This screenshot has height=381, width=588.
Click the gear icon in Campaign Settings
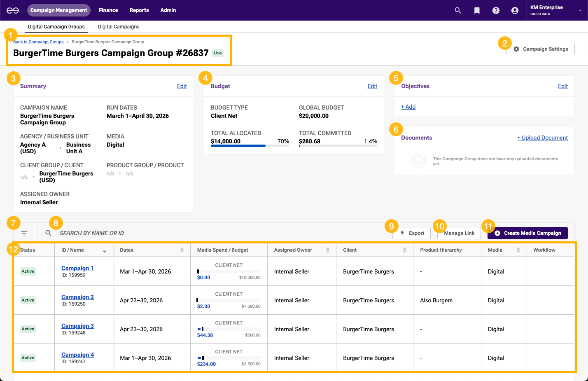516,49
